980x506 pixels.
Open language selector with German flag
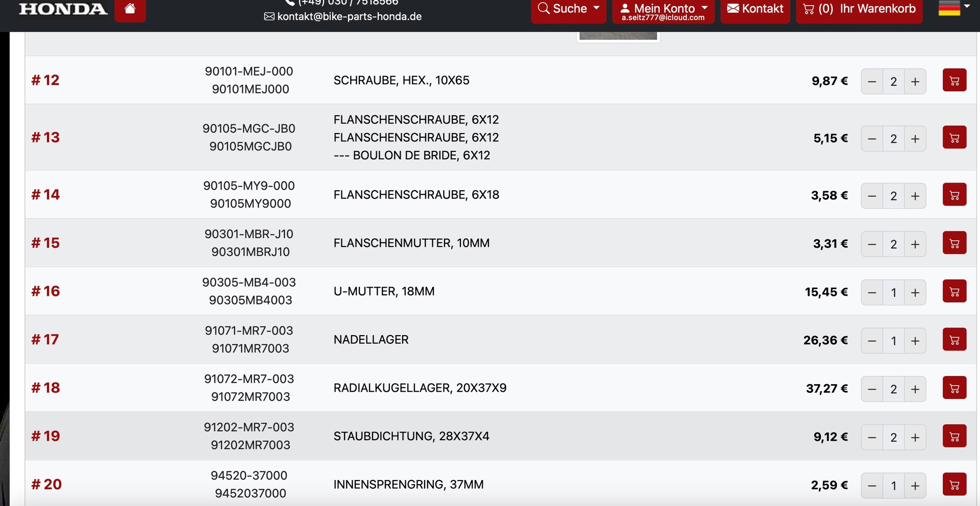coord(953,8)
